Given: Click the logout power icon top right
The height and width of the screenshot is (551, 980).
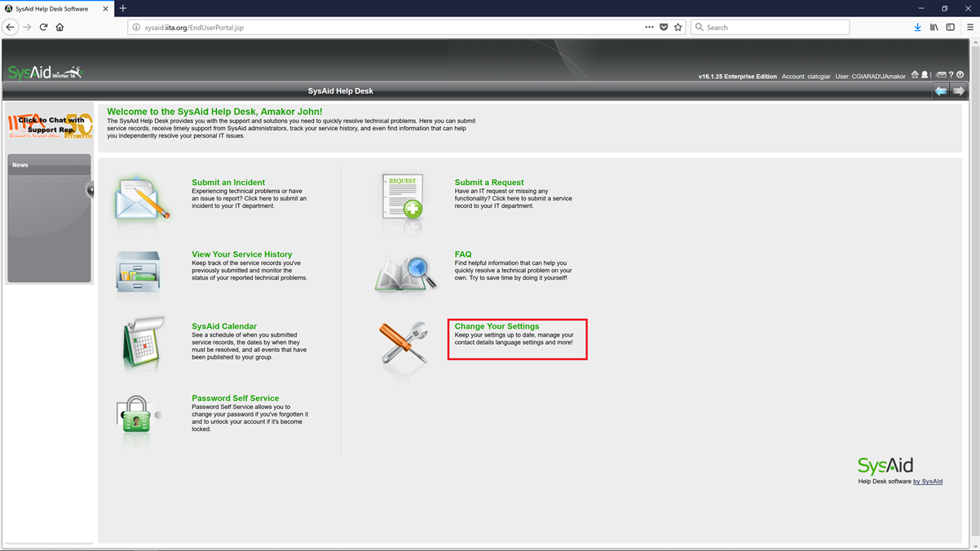Looking at the screenshot, I should click(960, 74).
